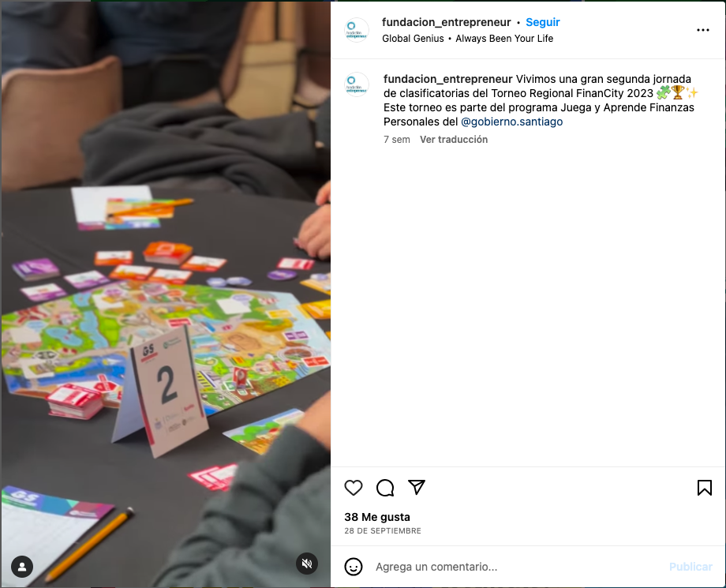Save post with the bookmark icon
The image size is (726, 588).
(704, 488)
